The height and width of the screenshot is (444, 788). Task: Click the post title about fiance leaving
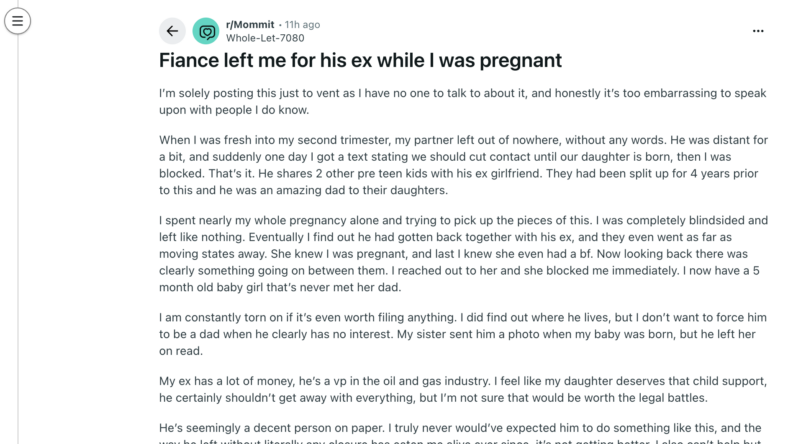tap(360, 60)
